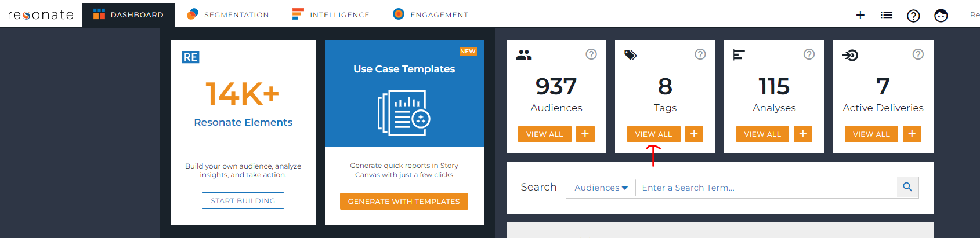
Task: Click the Tags card label
Action: click(x=665, y=108)
